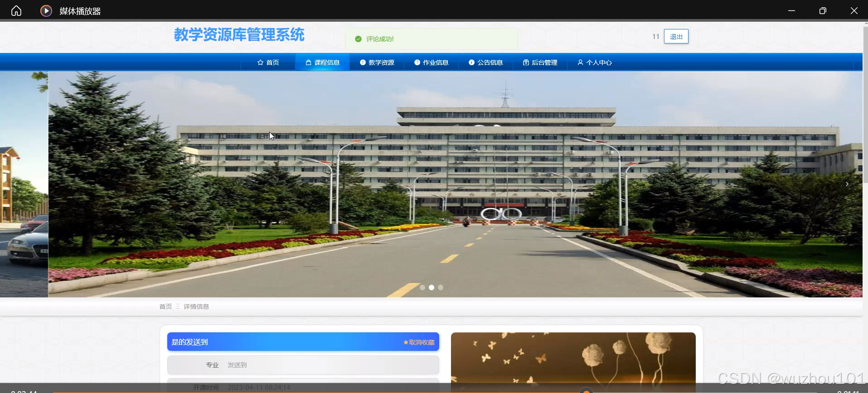The image size is (868, 393).
Task: Open the 公告信息 navigation item
Action: tap(485, 62)
